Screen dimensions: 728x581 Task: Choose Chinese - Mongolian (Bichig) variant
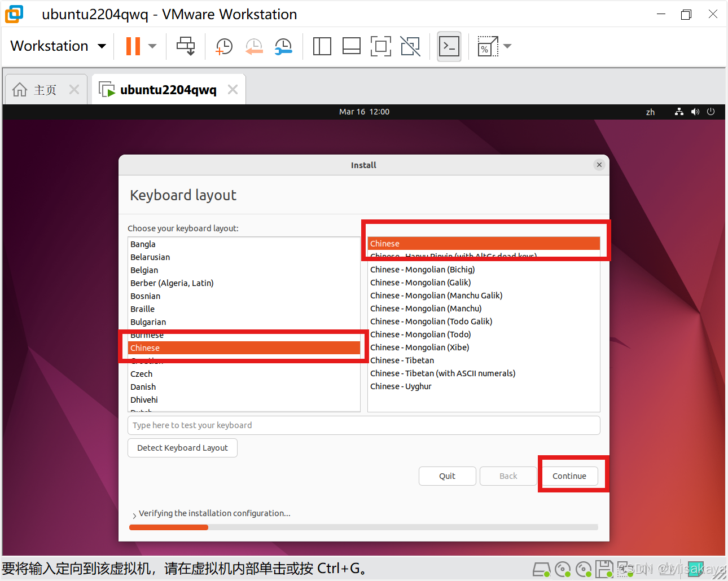[x=484, y=270]
